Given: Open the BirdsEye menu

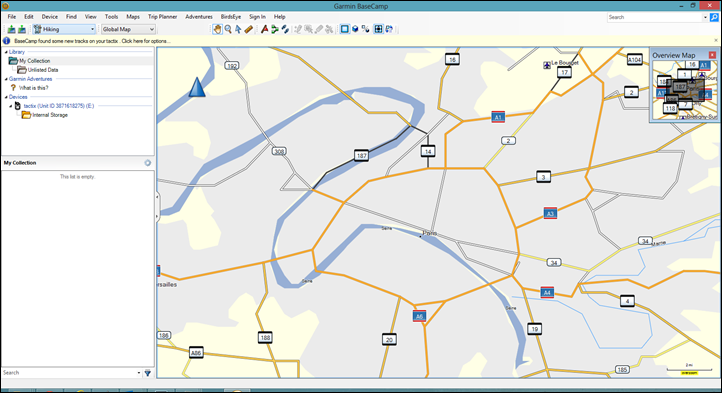Looking at the screenshot, I should pyautogui.click(x=231, y=17).
